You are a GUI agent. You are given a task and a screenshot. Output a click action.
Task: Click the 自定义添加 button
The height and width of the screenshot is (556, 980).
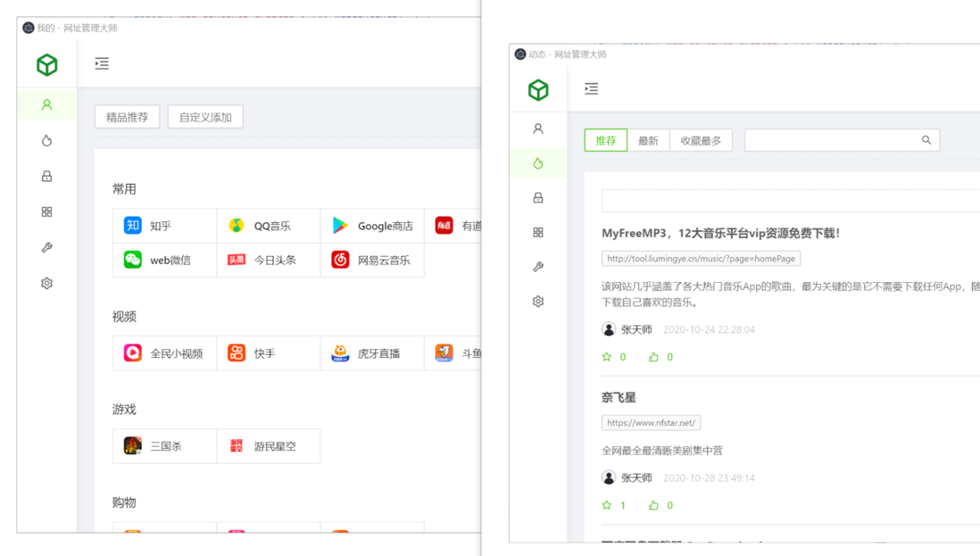coord(205,117)
